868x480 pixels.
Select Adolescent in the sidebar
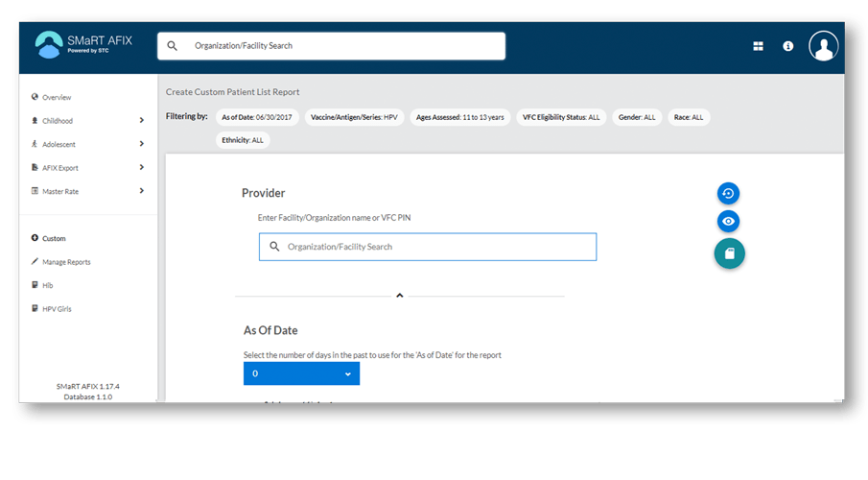[x=59, y=145]
